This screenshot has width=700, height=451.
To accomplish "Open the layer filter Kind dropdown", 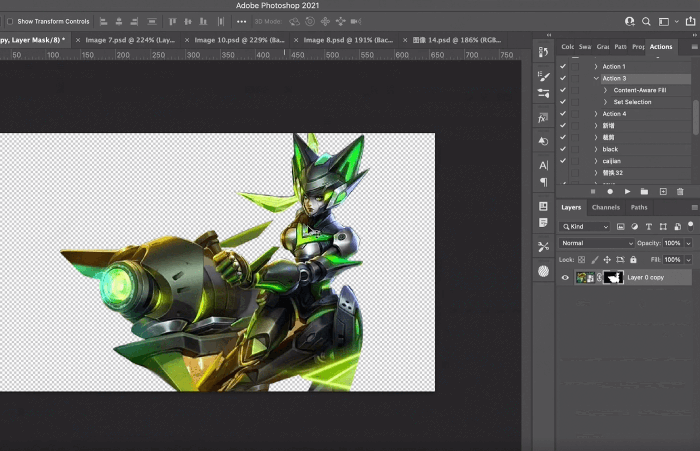I will coord(585,226).
